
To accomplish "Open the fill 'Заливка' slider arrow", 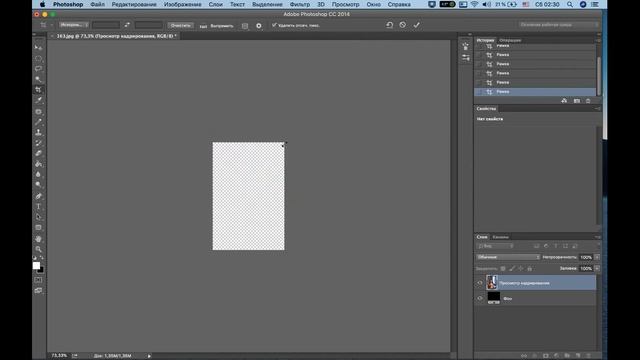I will click(x=597, y=269).
